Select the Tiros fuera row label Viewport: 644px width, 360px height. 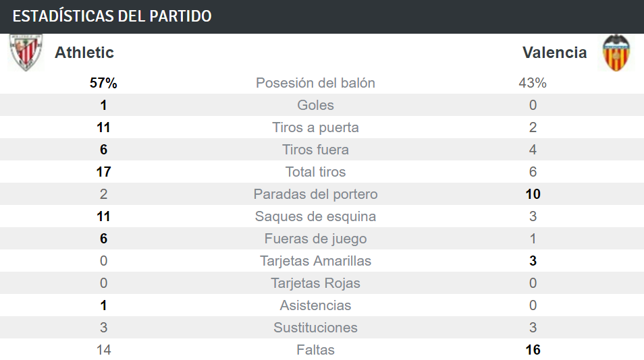[315, 149]
